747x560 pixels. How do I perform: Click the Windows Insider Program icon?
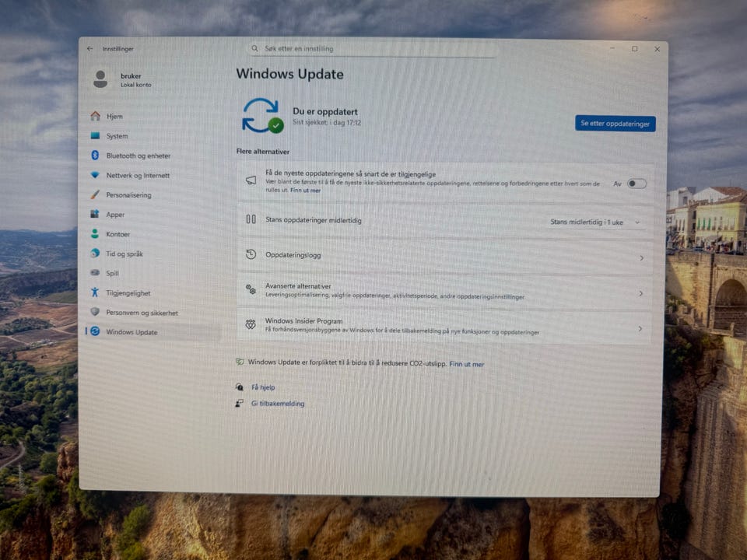coord(251,324)
